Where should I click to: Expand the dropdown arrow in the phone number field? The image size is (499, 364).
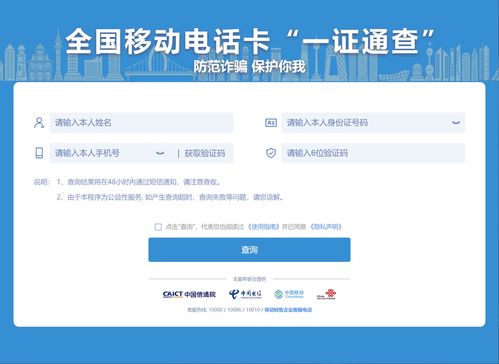(x=160, y=153)
